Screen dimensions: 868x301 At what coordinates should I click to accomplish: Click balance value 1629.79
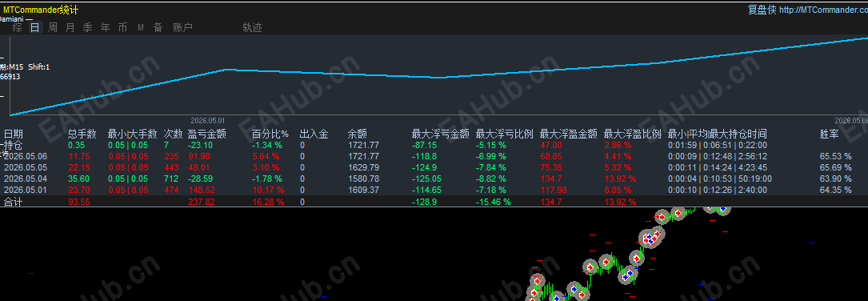pyautogui.click(x=363, y=167)
